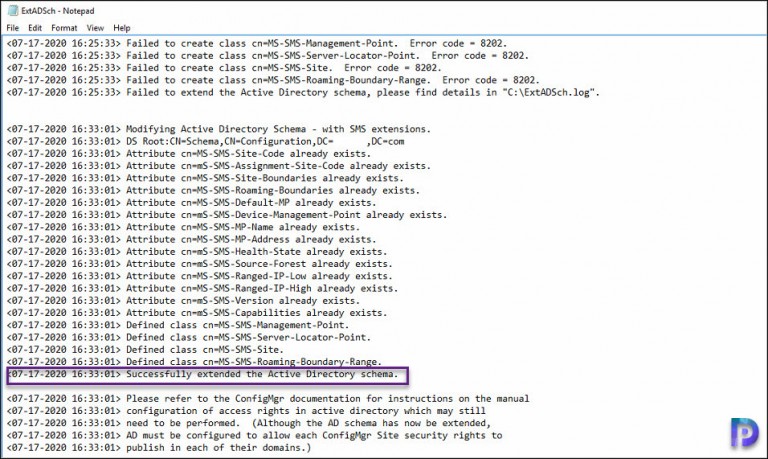Click the 'Failed to create class cn=MS-SMS-Server-Locator-Point' line

coord(267,56)
